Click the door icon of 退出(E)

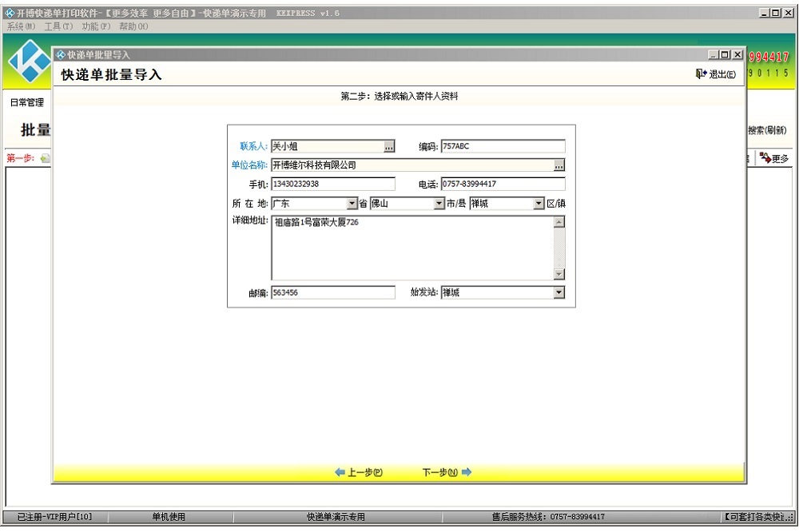701,74
